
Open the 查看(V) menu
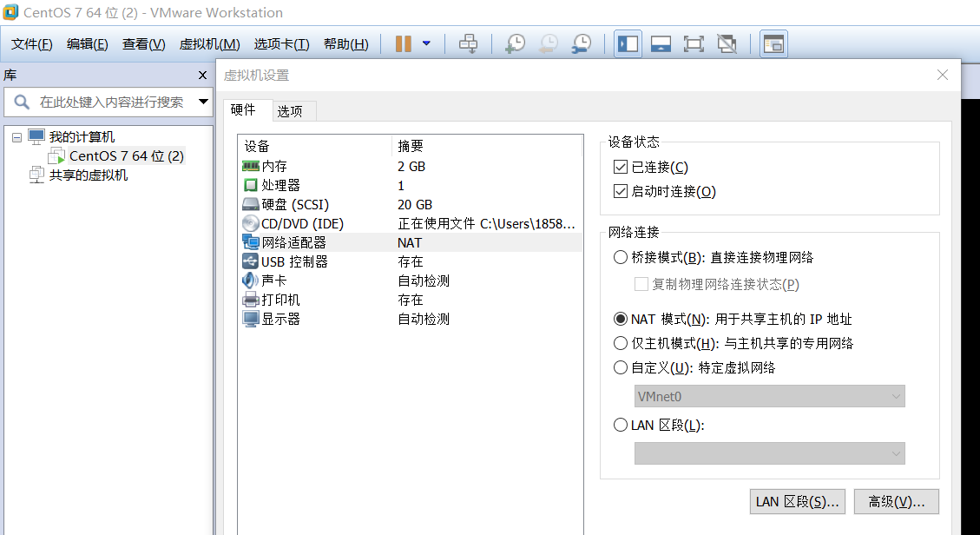tap(144, 44)
